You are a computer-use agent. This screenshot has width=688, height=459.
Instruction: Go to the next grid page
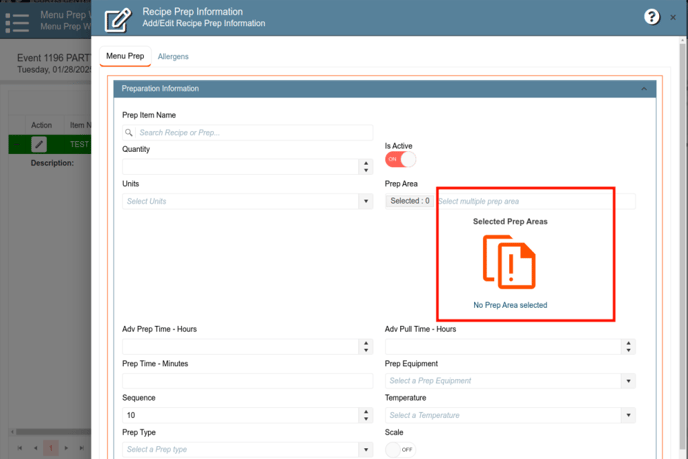click(x=67, y=448)
